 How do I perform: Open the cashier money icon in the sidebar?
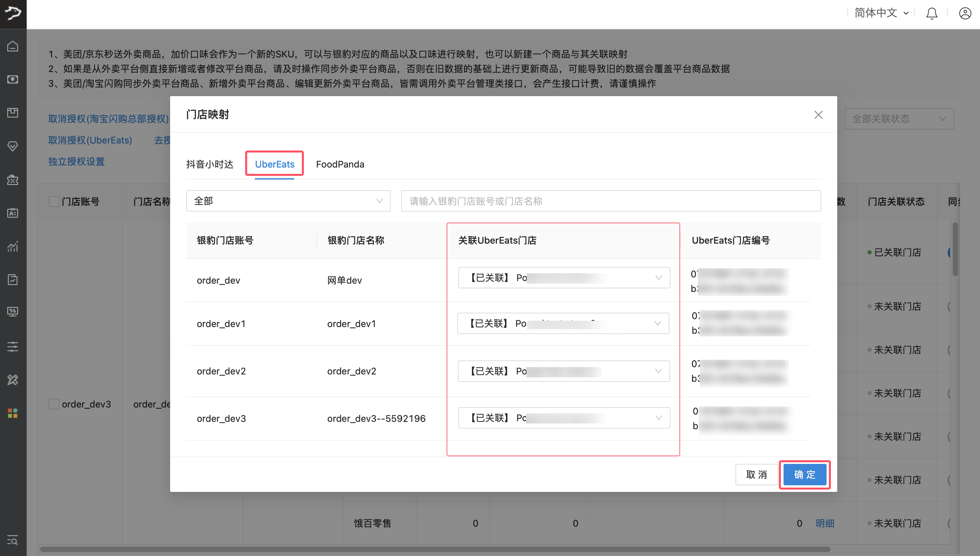point(13,79)
